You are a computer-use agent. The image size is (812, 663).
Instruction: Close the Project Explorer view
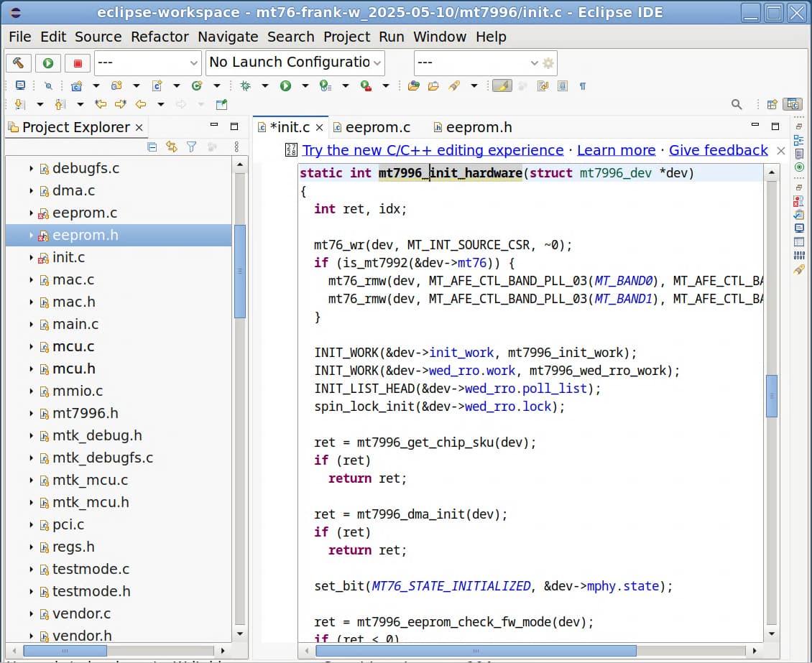[x=139, y=127]
